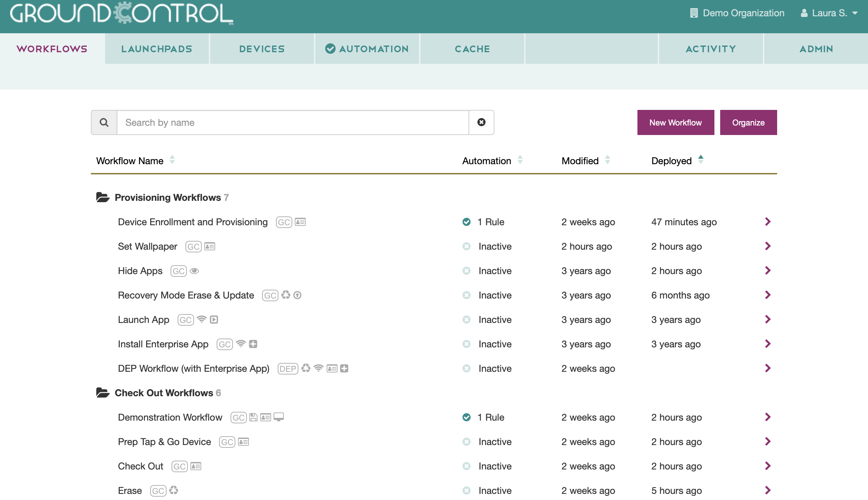
Task: Click the Check Out Workflows folder icon
Action: pos(103,393)
